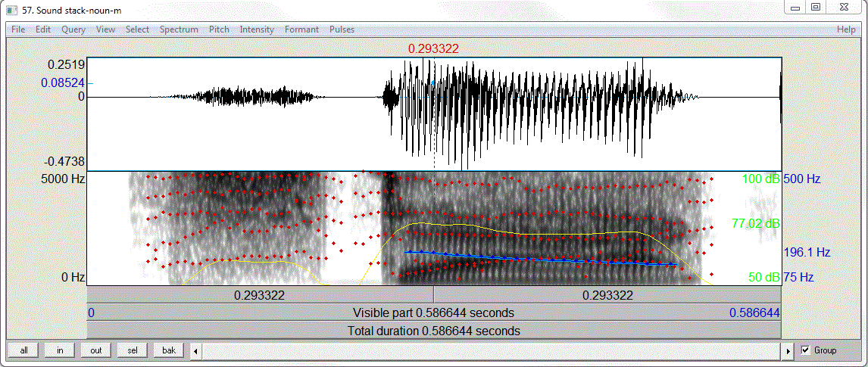Image resolution: width=868 pixels, height=367 pixels.
Task: Click the 'sel' zoom button
Action: click(x=133, y=350)
